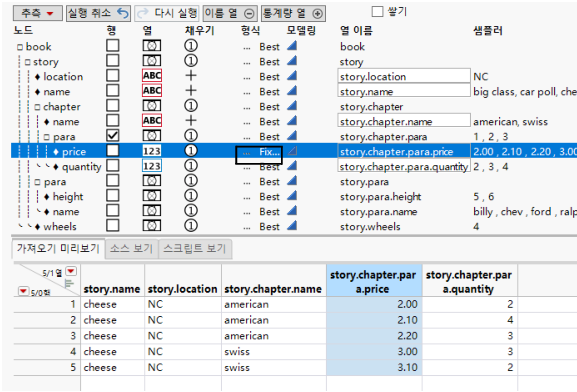Click the ABC column type icon for story.chapter.name
The width and height of the screenshot is (577, 392).
tap(152, 121)
